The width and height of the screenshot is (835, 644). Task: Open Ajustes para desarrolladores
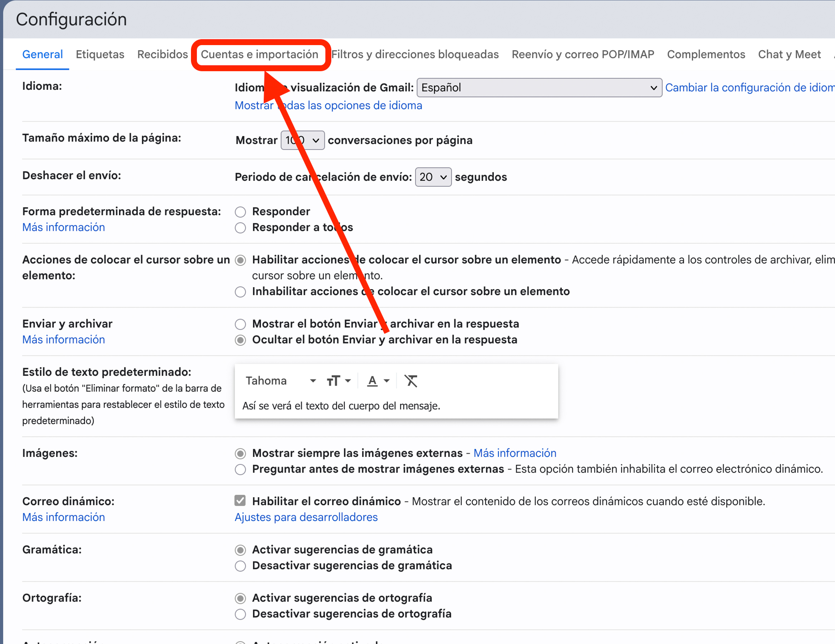[306, 517]
